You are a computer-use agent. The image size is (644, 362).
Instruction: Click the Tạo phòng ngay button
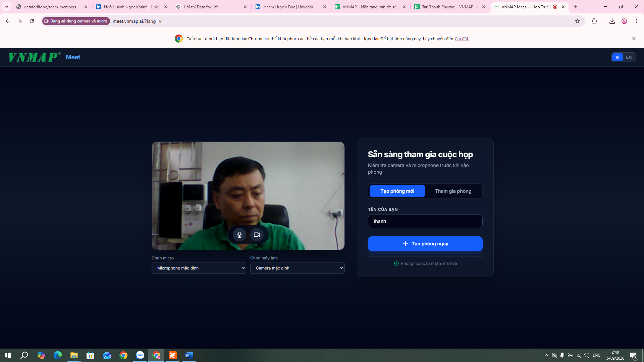425,244
